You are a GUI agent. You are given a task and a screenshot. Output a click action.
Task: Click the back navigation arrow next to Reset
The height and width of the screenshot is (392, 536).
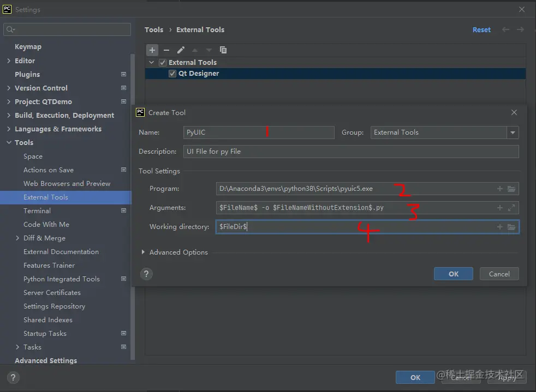[x=505, y=29]
